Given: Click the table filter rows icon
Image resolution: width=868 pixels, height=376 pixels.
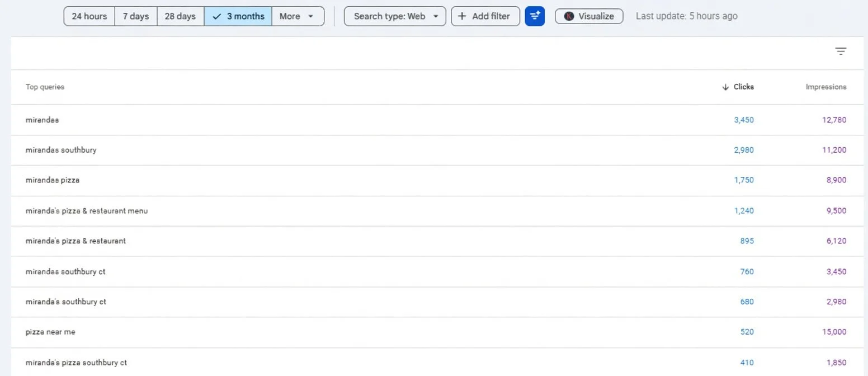Looking at the screenshot, I should (x=841, y=51).
